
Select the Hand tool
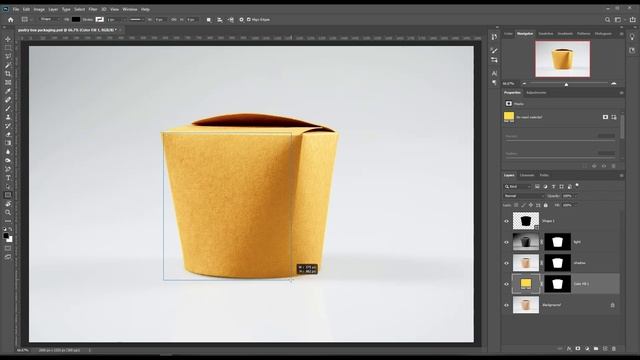pos(8,204)
